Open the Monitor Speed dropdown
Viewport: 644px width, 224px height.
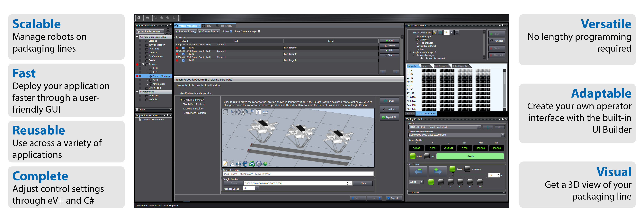(x=257, y=188)
